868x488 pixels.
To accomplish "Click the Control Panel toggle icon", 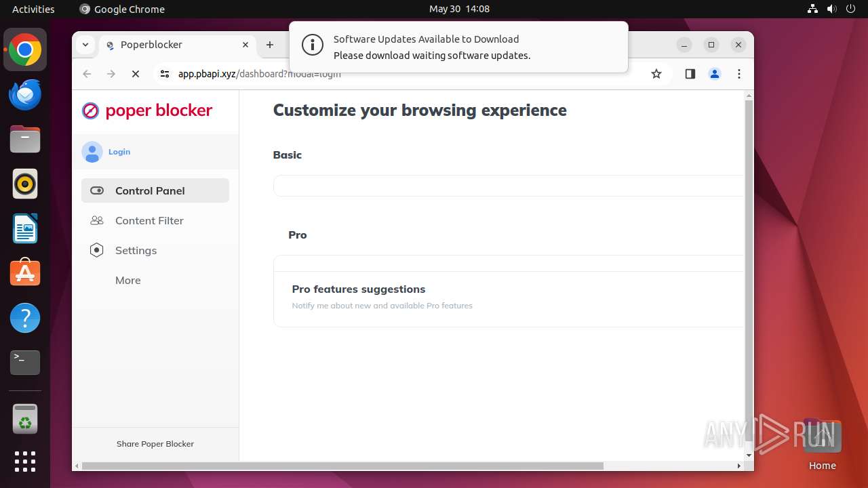I will (97, 190).
